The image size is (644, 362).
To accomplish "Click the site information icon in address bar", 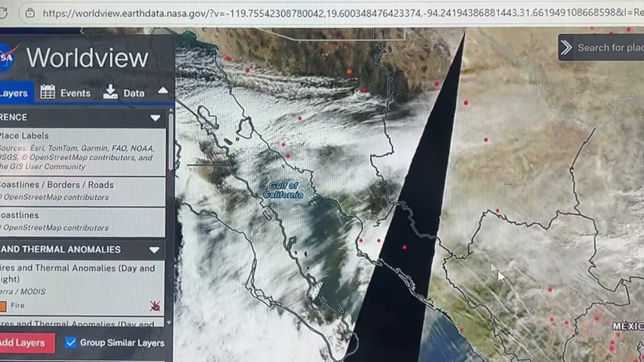I will 30,13.
